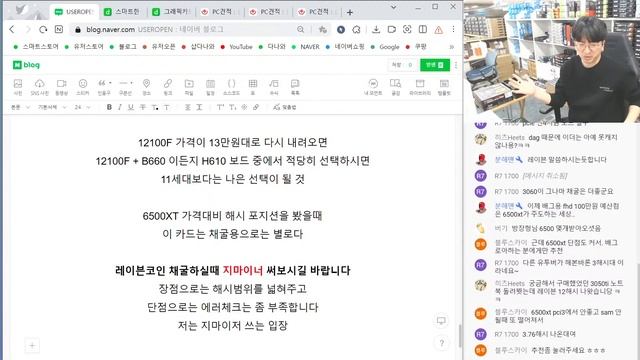
Task: Go back in the browser
Action: [12, 29]
